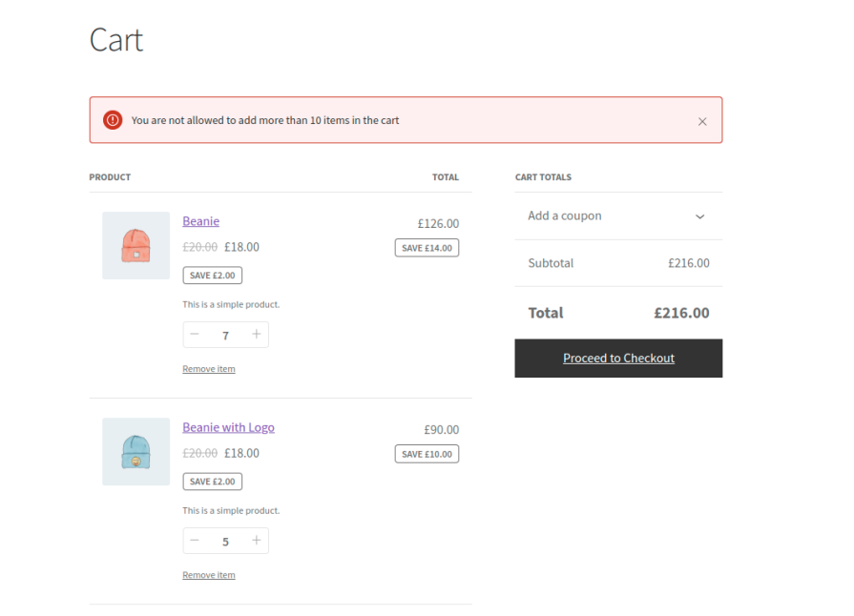Increase Beanie quantity with plus icon
The image size is (854, 616).
[x=256, y=335]
